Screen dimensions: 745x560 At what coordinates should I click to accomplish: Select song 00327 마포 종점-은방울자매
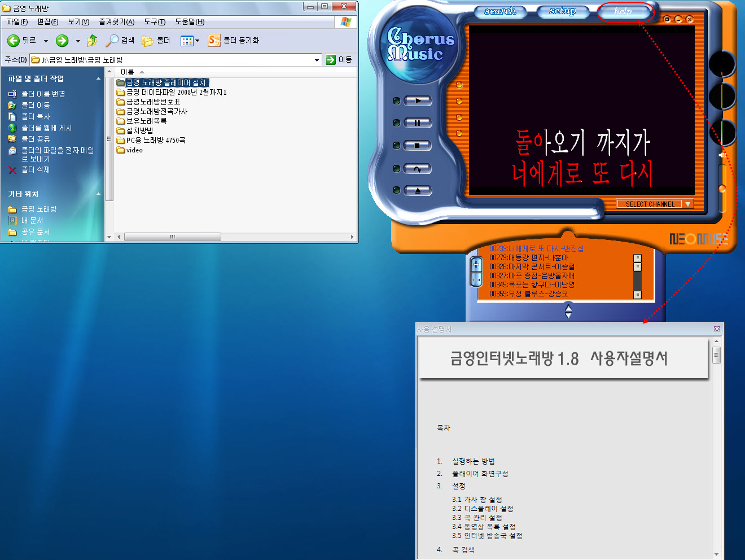pyautogui.click(x=532, y=275)
